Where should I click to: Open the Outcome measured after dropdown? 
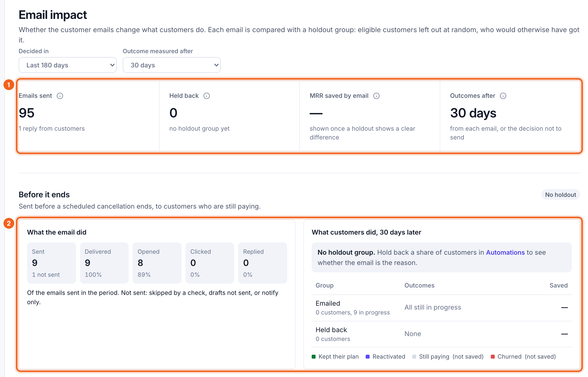172,65
